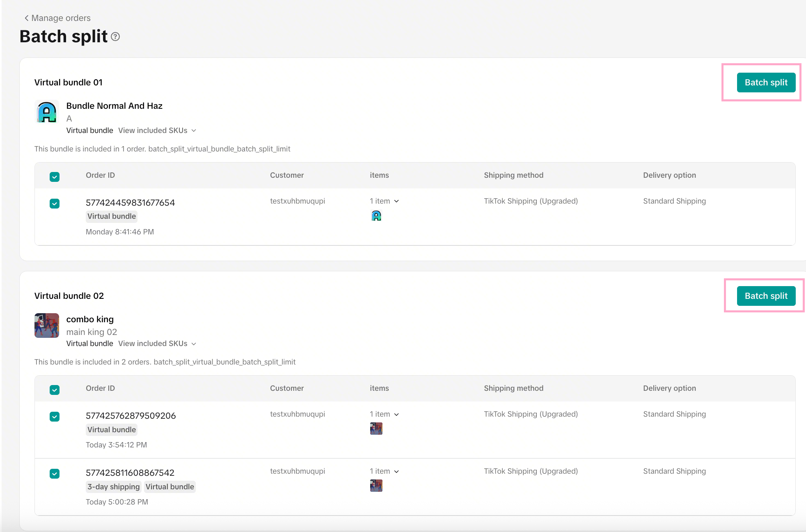Click Virtual bundle 01 heading
Screen dimensions: 806x532
[69, 83]
